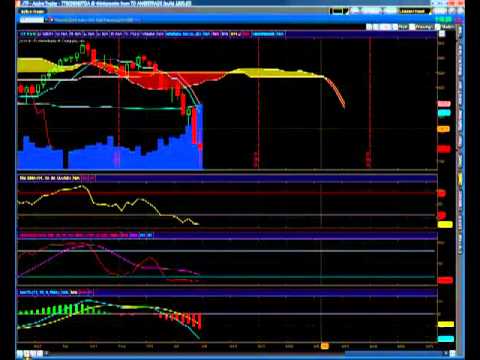Click the highlighted cyan study label in the chart header
480x360 pixels.
268,34
